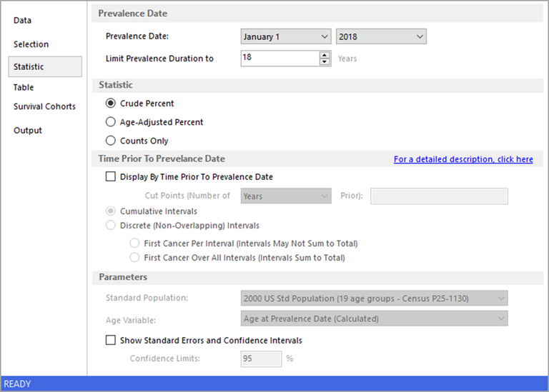Switch to the Output tab
Screen dimensions: 549x392
tap(28, 131)
